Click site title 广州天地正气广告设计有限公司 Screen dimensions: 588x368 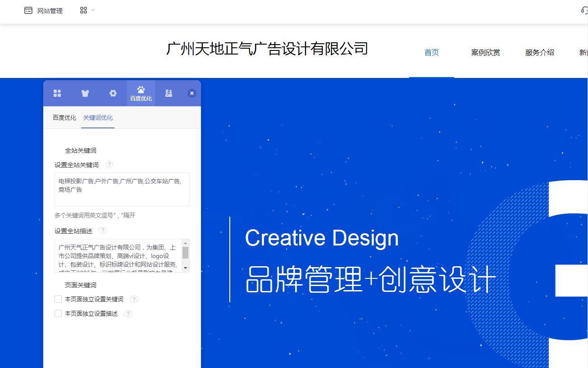[x=267, y=48]
